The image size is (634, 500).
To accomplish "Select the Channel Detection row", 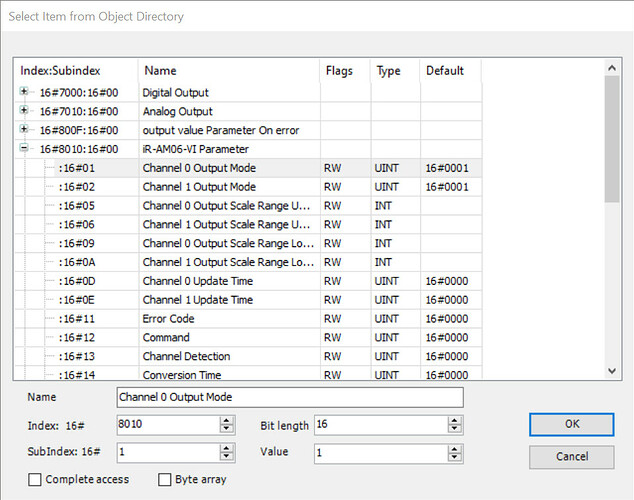I will 248,356.
